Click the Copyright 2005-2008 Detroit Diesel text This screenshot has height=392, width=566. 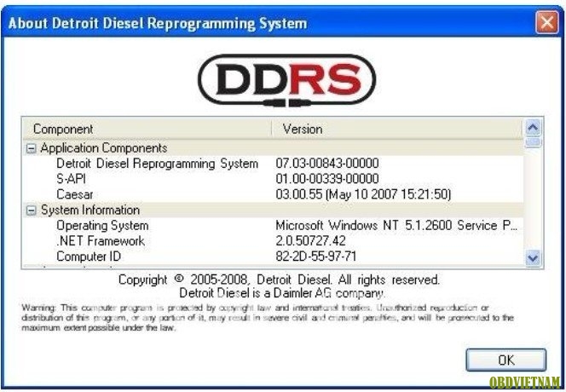coord(279,280)
